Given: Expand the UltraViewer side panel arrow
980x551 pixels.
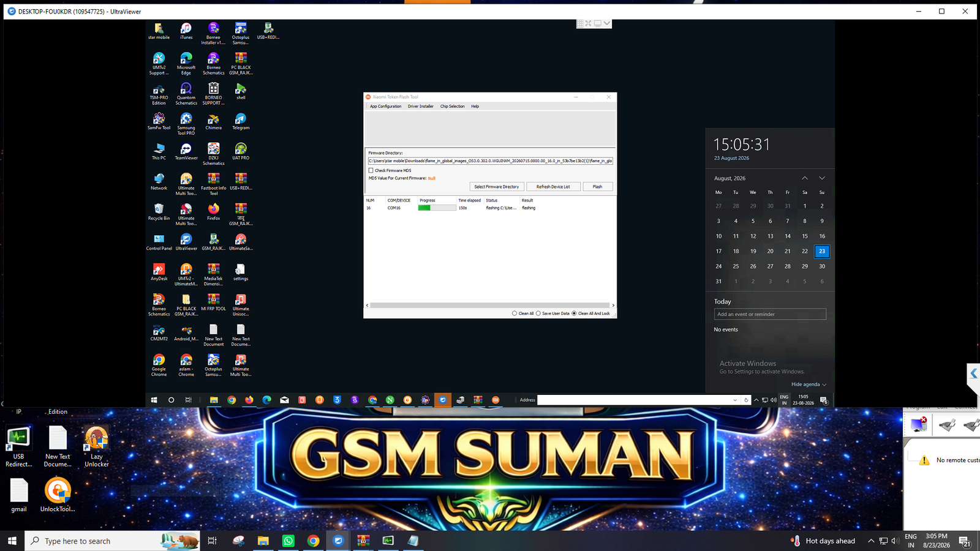Looking at the screenshot, I should [974, 373].
